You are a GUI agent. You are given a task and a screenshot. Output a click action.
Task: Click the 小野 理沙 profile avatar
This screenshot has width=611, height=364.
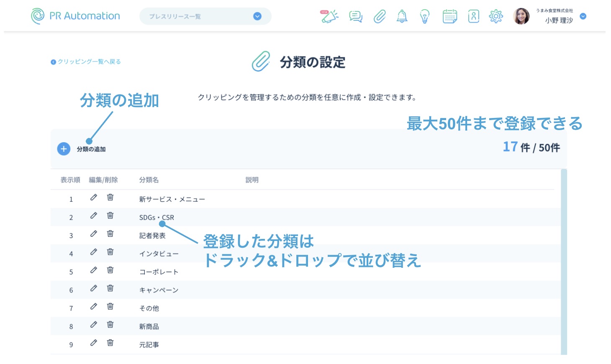[x=521, y=16]
